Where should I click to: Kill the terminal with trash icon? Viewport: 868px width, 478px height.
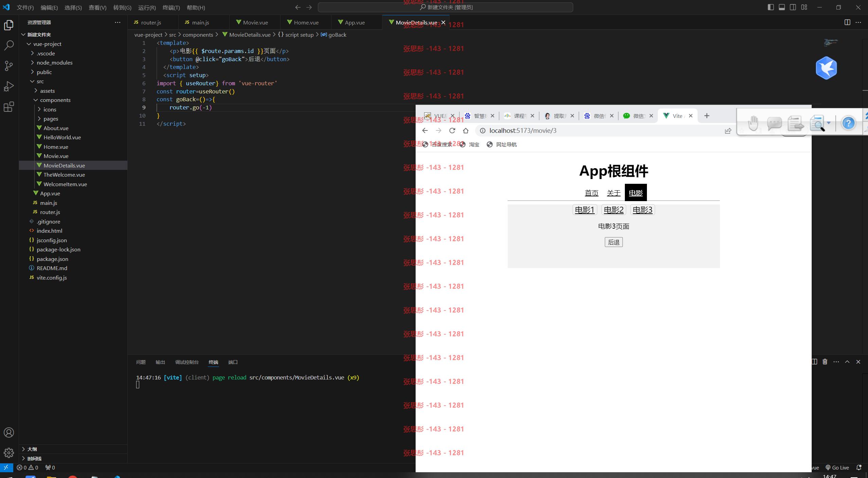click(x=825, y=362)
